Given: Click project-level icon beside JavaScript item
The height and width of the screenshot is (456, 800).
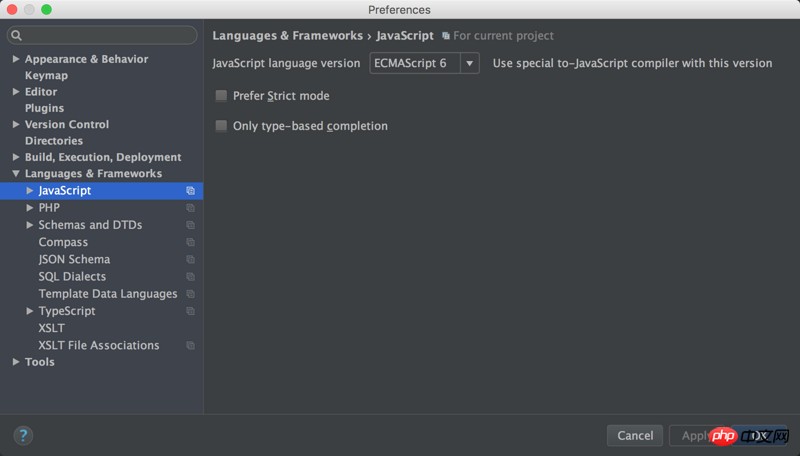Looking at the screenshot, I should tap(190, 191).
